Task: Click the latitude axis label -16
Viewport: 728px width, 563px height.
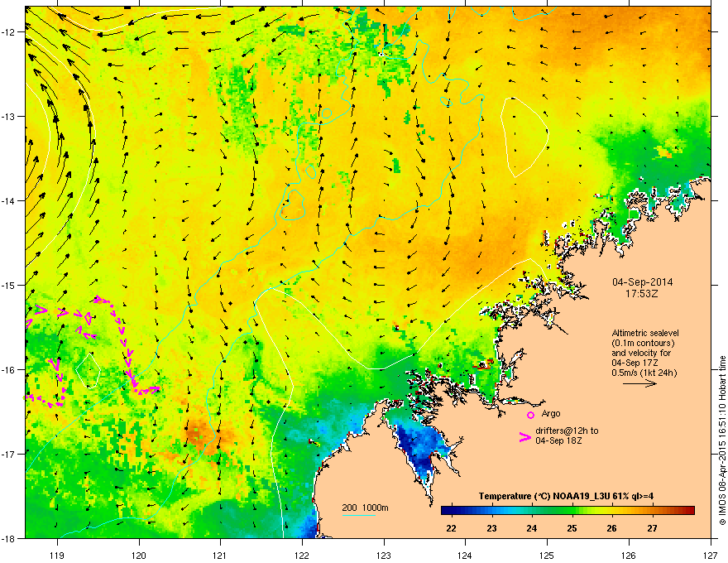Action: point(9,370)
